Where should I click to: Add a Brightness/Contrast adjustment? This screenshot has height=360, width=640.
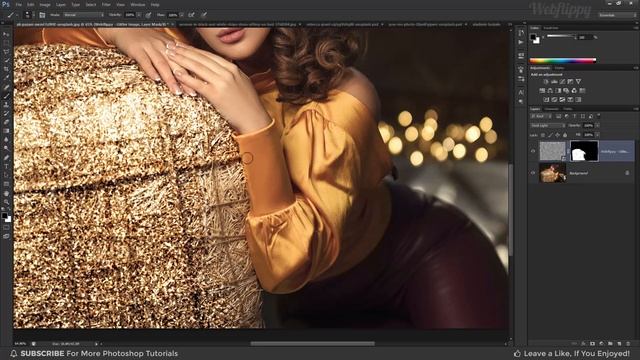(546, 82)
